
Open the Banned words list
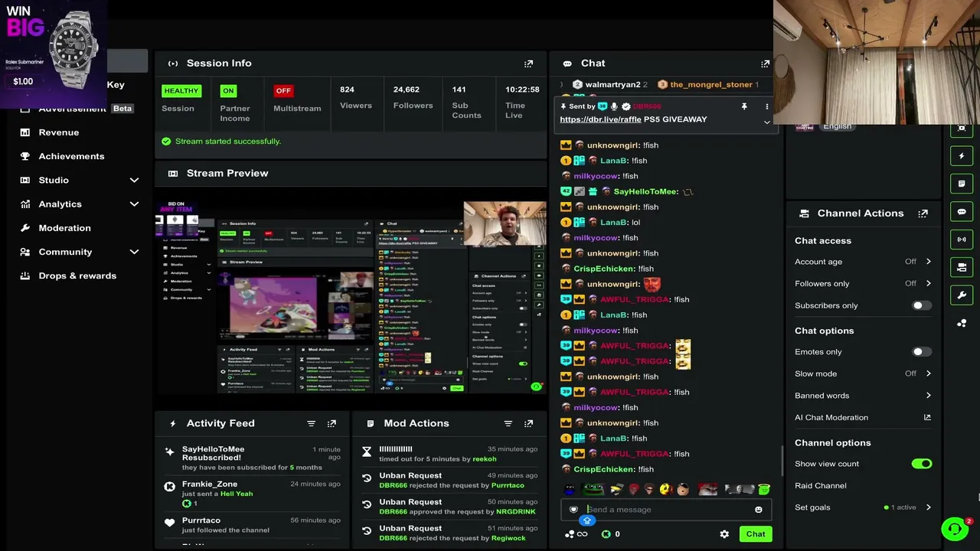click(x=863, y=396)
